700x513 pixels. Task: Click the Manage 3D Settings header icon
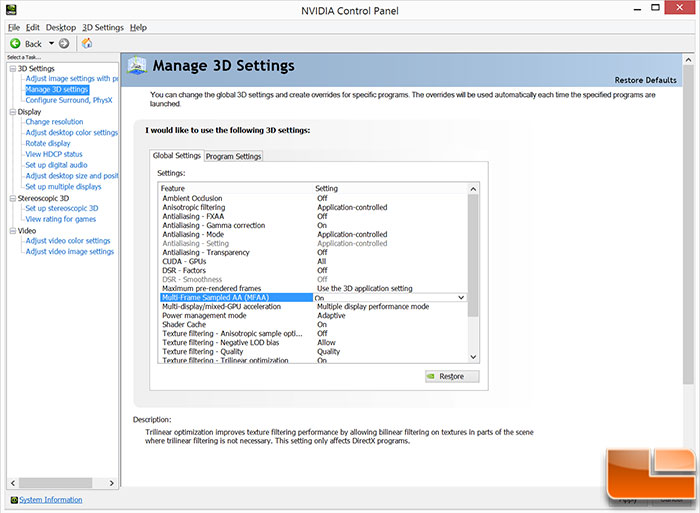pos(137,66)
